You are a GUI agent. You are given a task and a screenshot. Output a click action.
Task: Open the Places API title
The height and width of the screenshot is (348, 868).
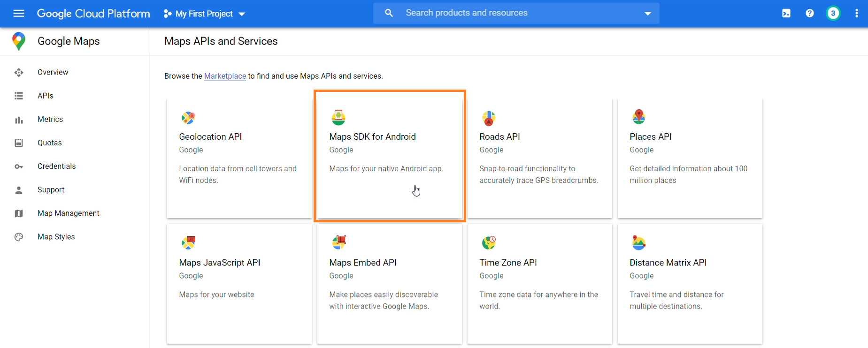click(650, 136)
